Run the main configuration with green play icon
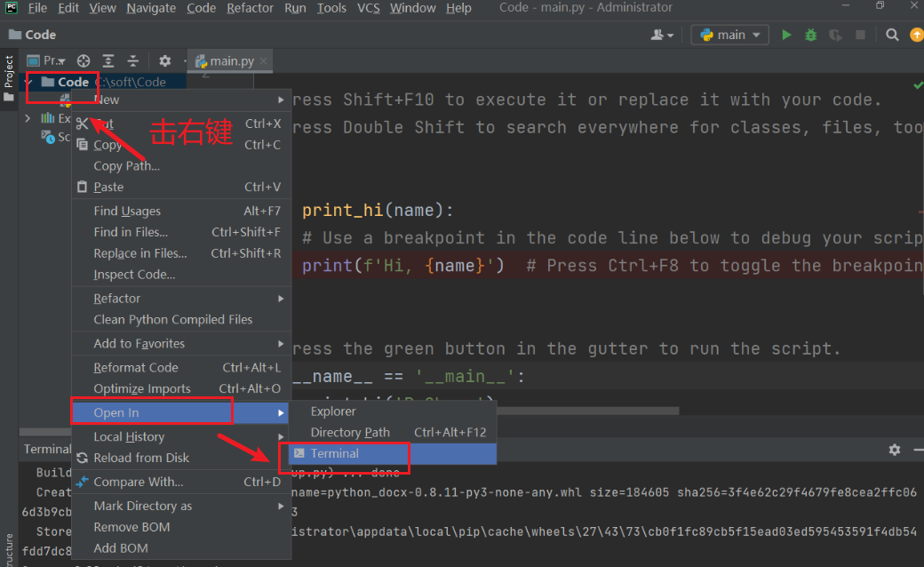The height and width of the screenshot is (567, 924). click(x=786, y=35)
